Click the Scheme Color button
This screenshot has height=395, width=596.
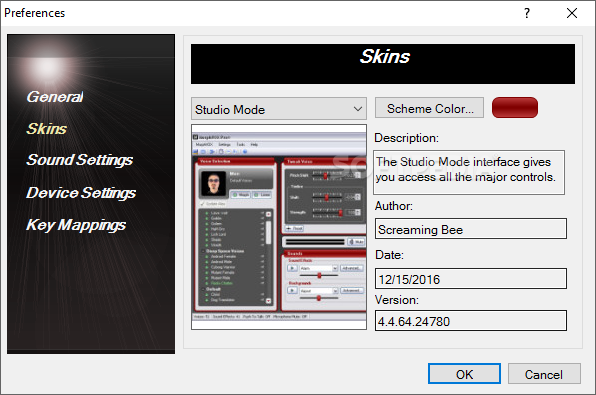click(x=430, y=108)
